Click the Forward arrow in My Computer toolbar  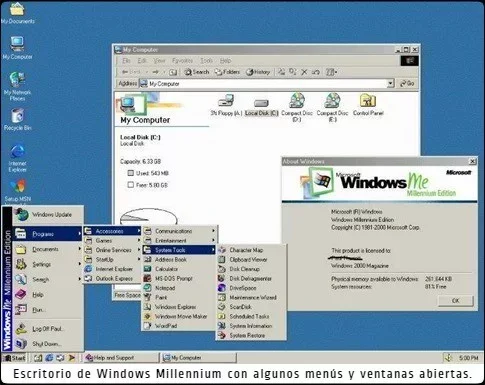(156, 72)
